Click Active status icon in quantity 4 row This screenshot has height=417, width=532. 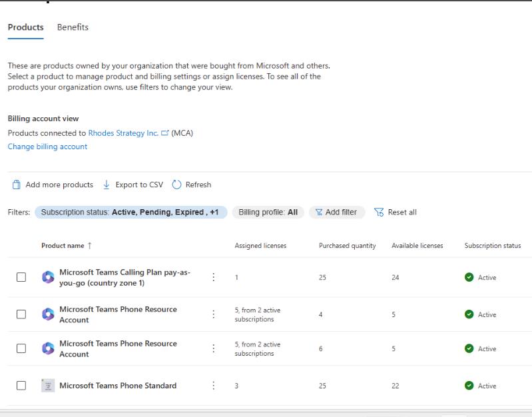469,314
